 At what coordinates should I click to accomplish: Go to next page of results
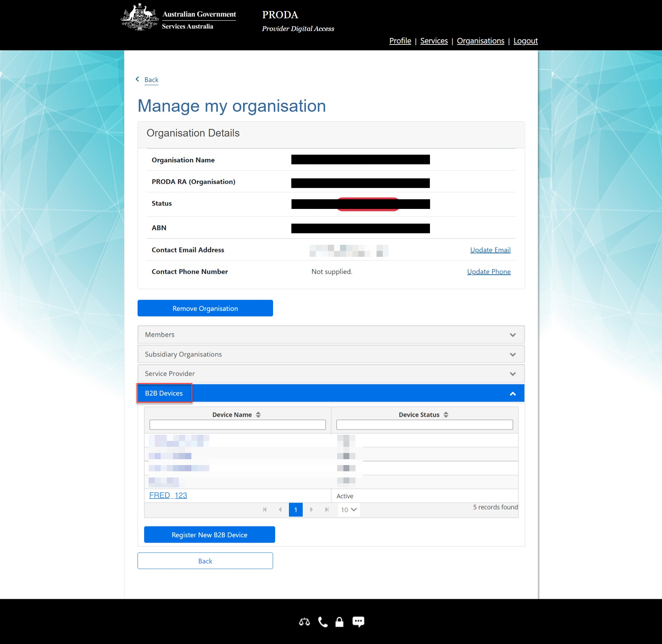[x=311, y=510]
